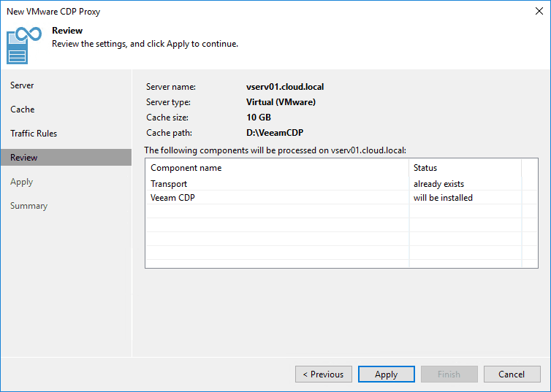Viewport: 551px width, 392px height.
Task: Click the 'already exists' status cell
Action: coord(438,184)
